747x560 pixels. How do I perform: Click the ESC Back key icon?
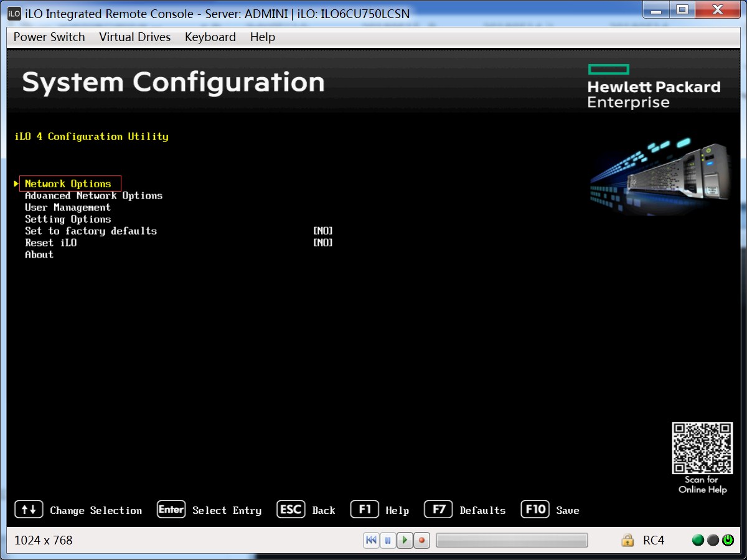point(291,510)
